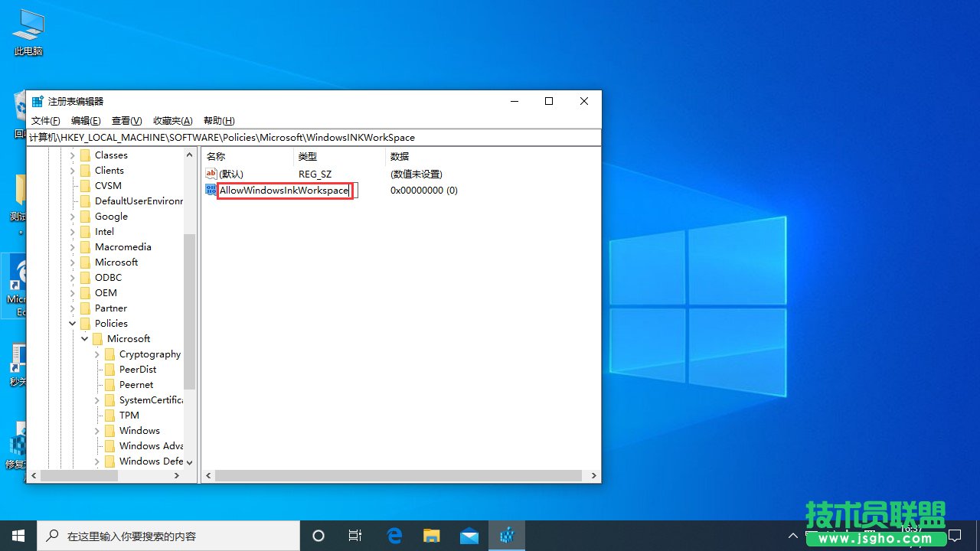Open the Mail app from the taskbar
Viewport: 980px width, 551px height.
(x=468, y=535)
